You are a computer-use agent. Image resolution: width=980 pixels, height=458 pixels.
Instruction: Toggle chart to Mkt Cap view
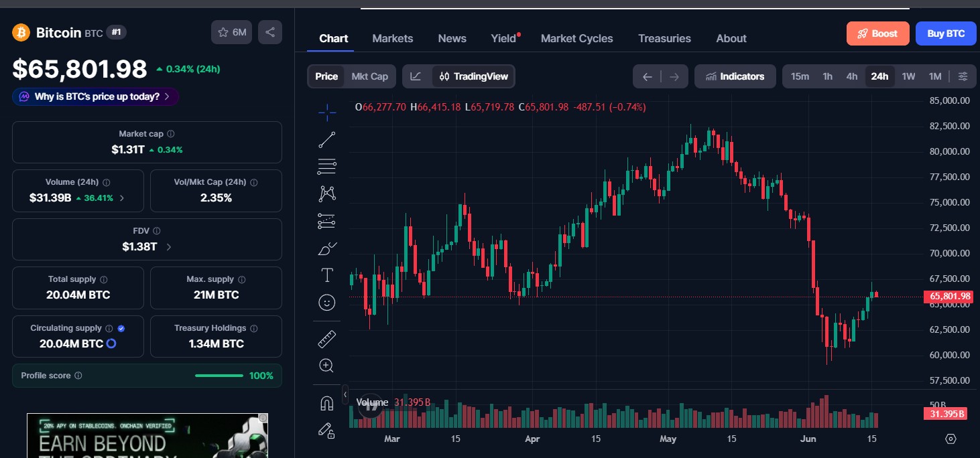point(370,76)
